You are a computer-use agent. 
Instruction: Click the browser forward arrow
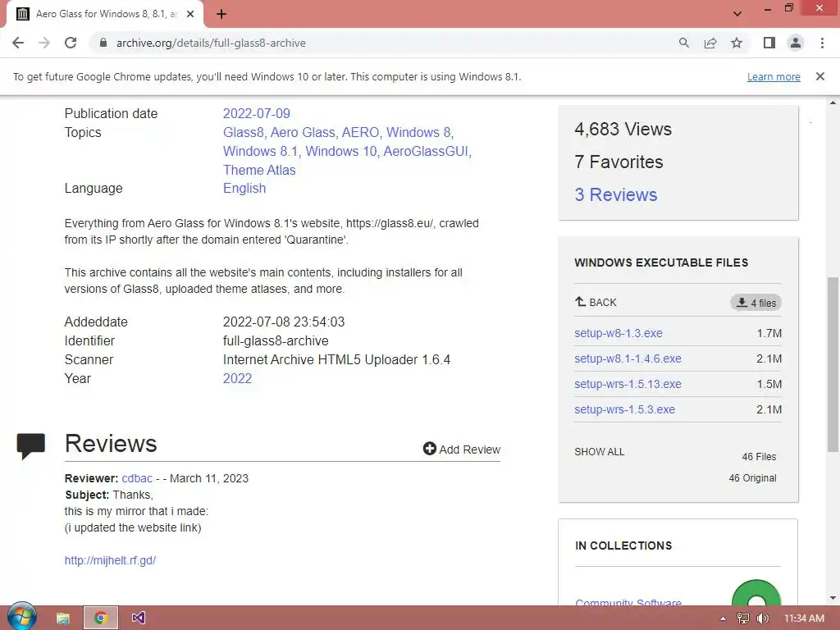(44, 43)
